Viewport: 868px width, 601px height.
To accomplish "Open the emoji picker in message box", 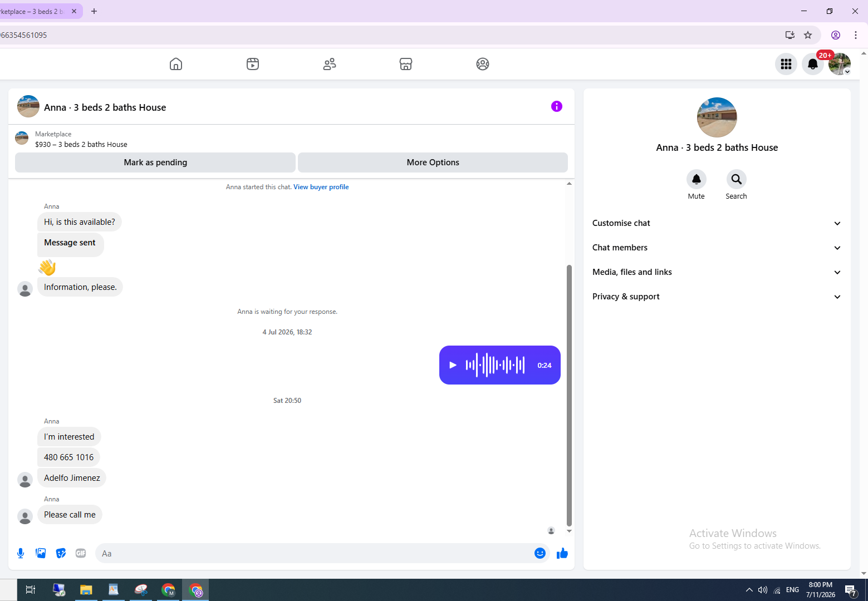I will (540, 553).
